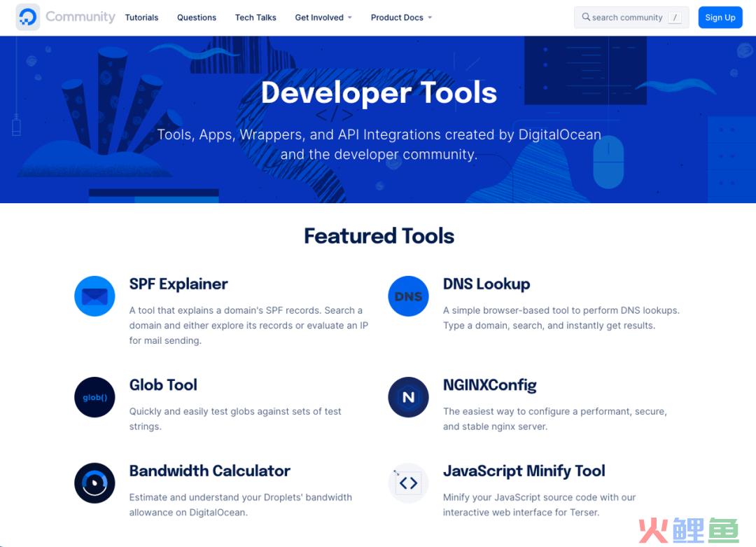Viewport: 756px width, 547px height.
Task: Expand the Product Docs dropdown arrow
Action: click(x=430, y=18)
